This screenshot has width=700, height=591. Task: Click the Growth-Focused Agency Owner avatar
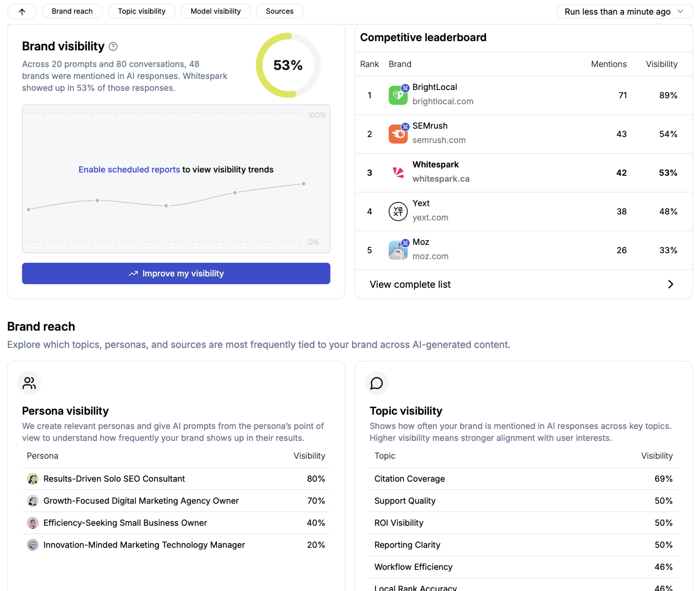(33, 501)
